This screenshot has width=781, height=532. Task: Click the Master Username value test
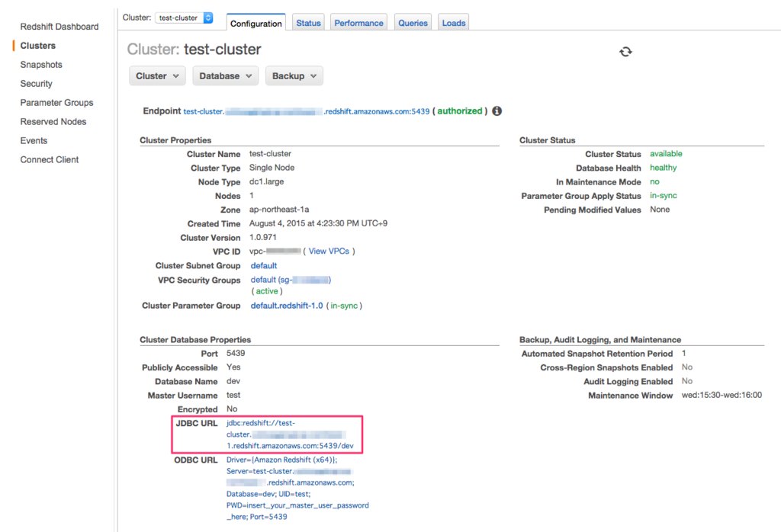pyautogui.click(x=233, y=395)
